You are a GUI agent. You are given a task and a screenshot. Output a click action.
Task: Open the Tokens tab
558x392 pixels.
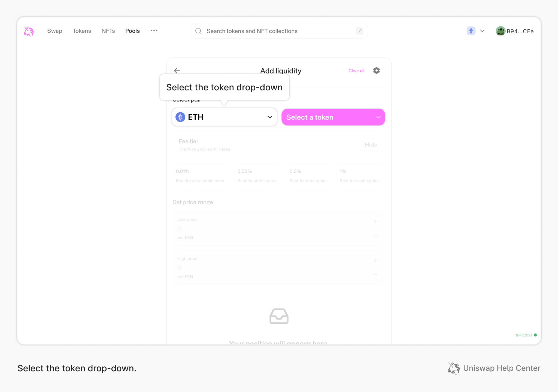82,31
